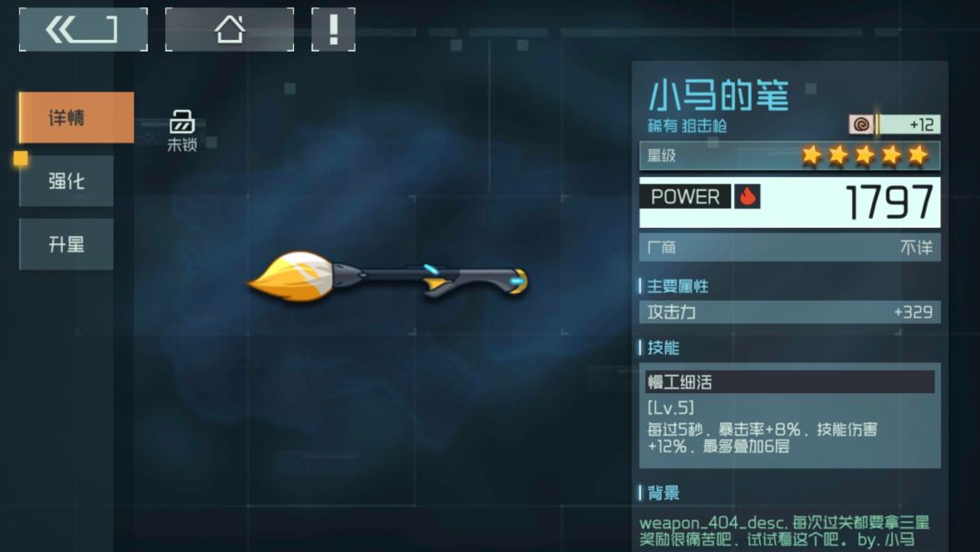Select the brush weapon image
The image size is (980, 552).
[387, 276]
